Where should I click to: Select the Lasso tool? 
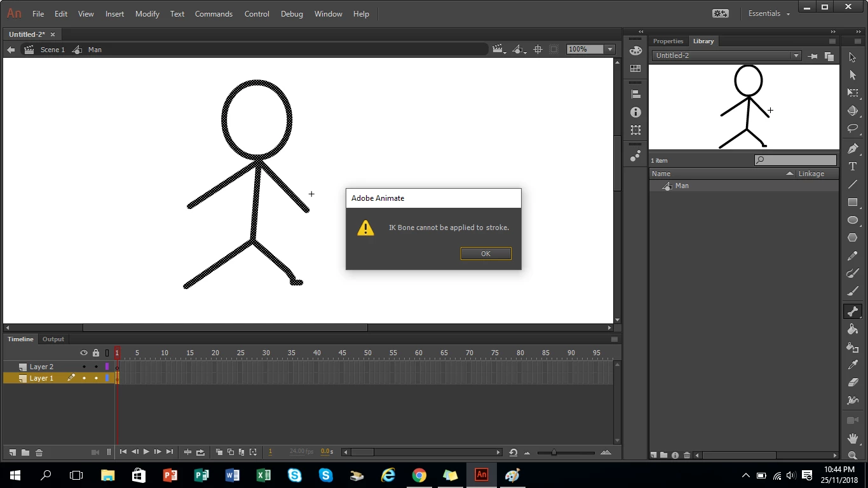(x=853, y=128)
